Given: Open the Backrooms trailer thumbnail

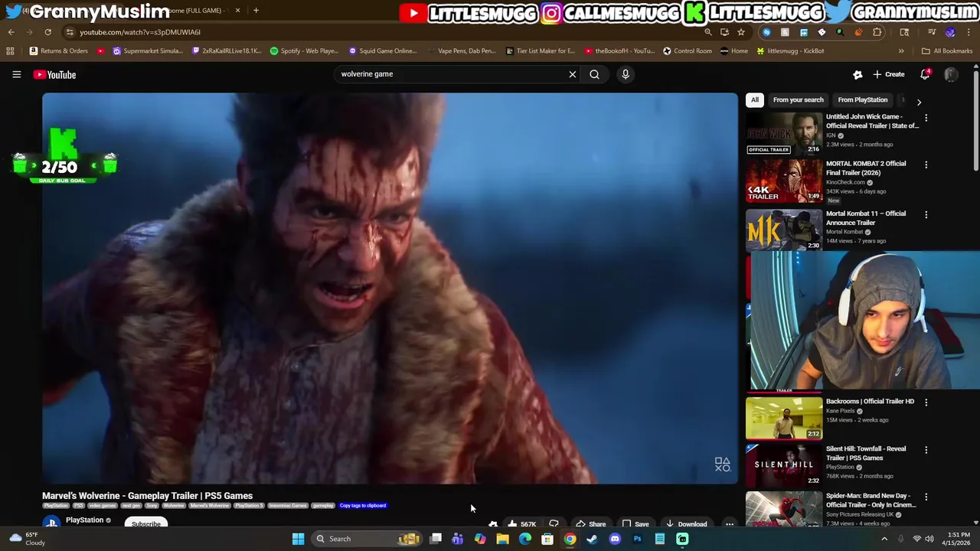Looking at the screenshot, I should tap(784, 418).
